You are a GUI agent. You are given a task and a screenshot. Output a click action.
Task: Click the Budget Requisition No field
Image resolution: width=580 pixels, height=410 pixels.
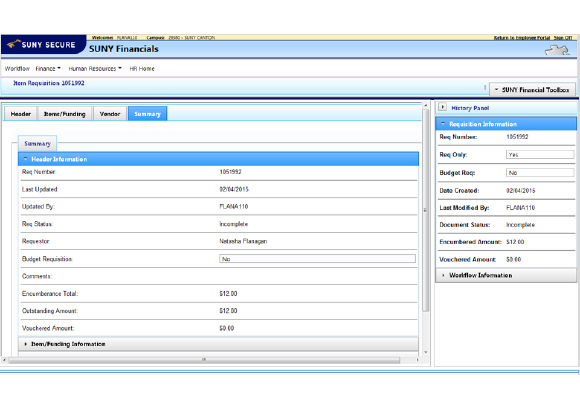[x=317, y=259]
